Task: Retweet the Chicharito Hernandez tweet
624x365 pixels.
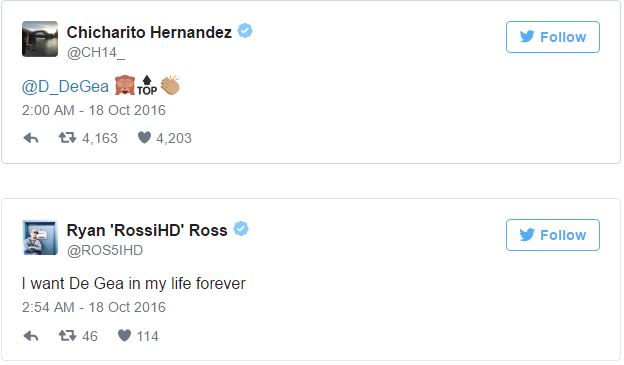Action: [67, 138]
